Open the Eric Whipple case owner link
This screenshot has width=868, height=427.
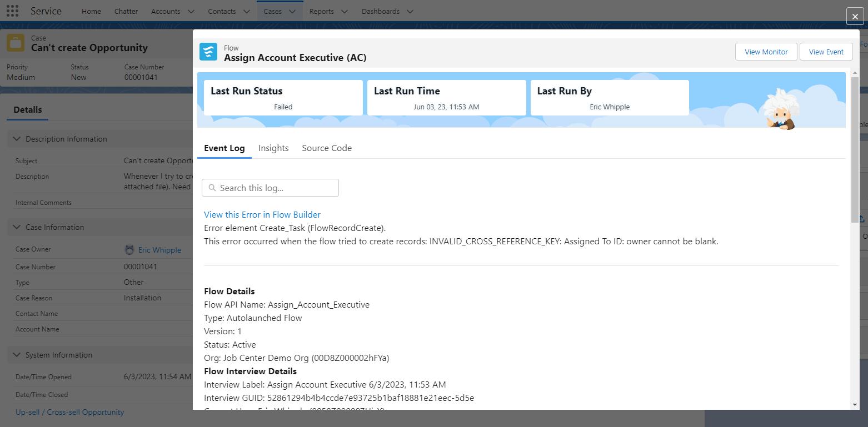(159, 250)
